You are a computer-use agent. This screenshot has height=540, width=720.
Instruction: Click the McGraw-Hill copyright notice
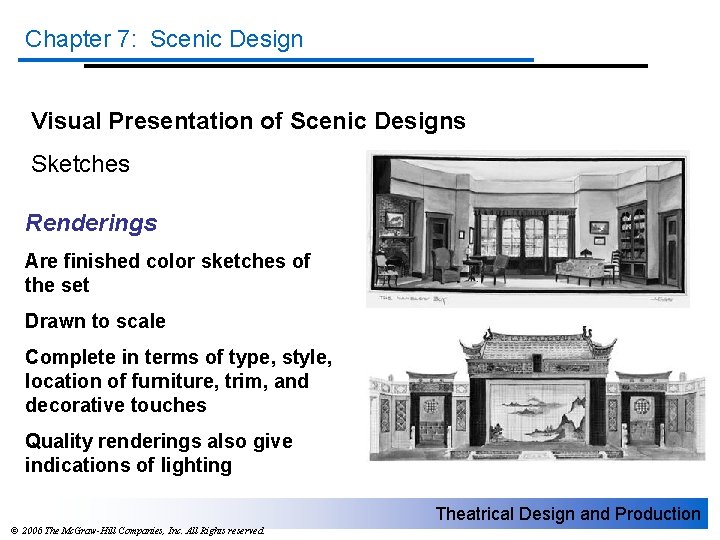tap(137, 531)
